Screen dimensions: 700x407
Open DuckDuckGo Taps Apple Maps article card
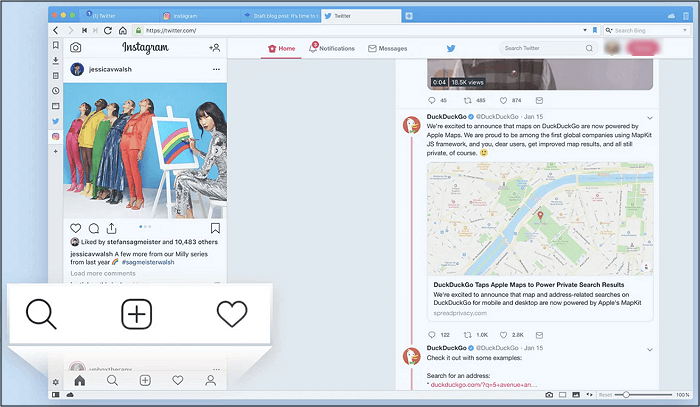[x=540, y=241]
